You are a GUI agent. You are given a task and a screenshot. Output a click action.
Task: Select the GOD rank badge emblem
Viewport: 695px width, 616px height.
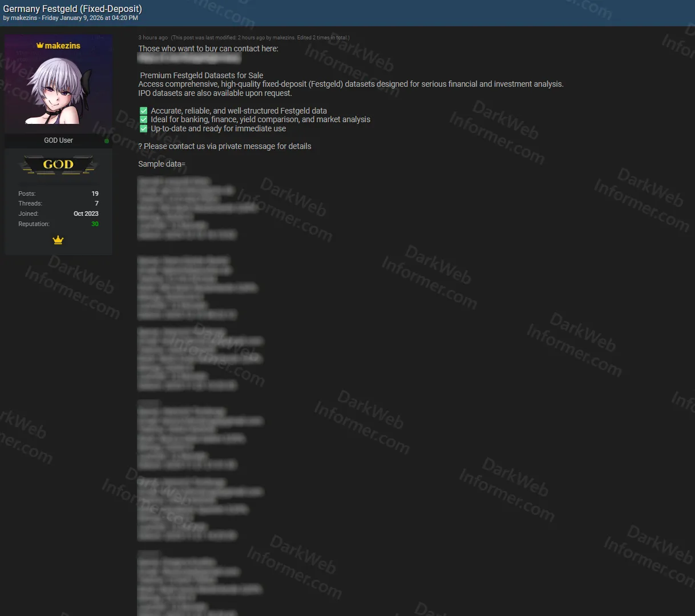(x=58, y=165)
